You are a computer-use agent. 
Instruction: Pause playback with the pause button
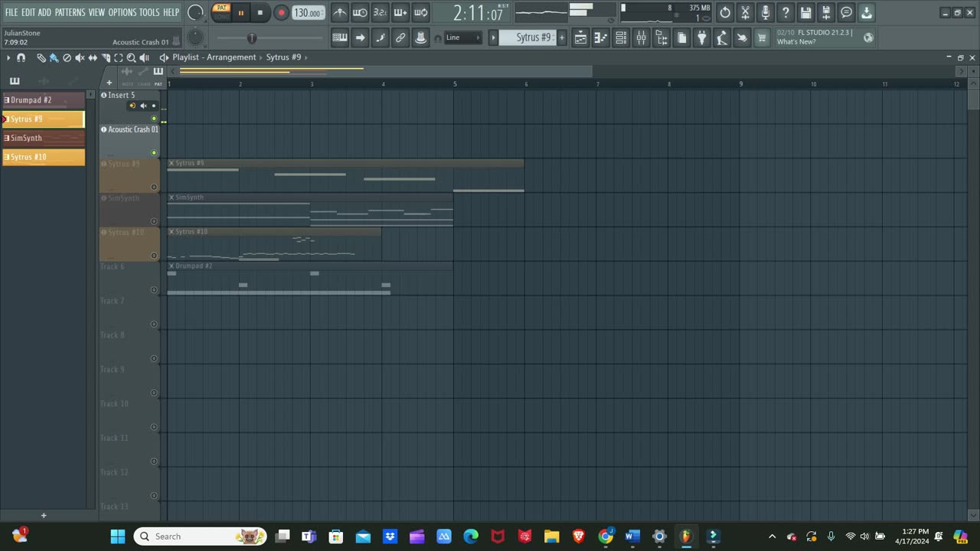click(x=240, y=12)
